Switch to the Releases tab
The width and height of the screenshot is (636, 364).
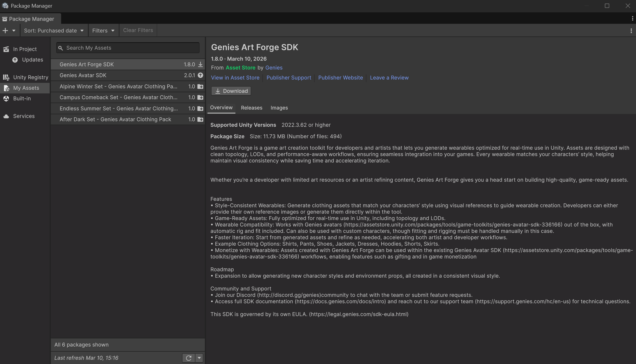[251, 108]
